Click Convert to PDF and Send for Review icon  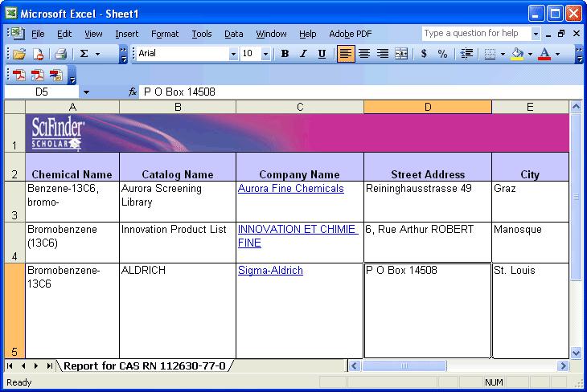coord(56,76)
